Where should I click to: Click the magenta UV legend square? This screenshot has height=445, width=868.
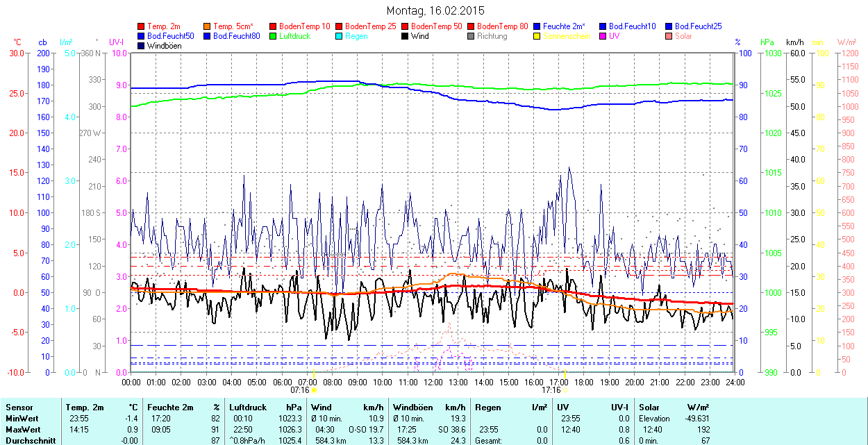[x=603, y=36]
